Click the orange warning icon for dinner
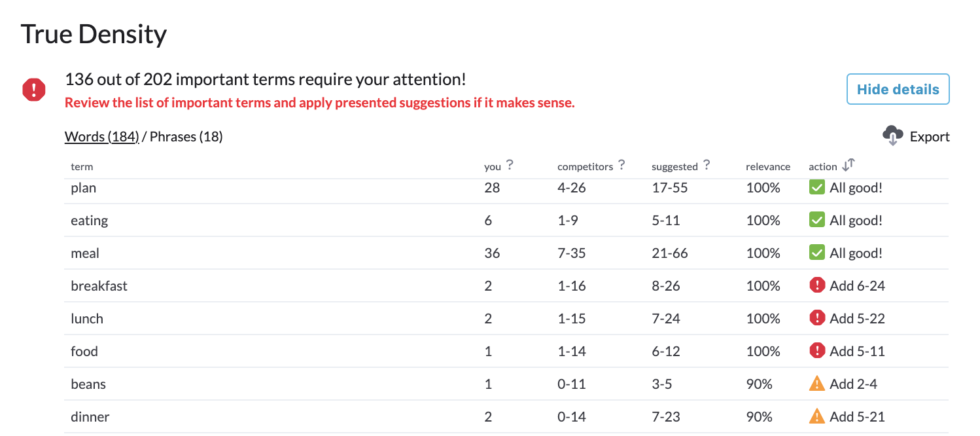This screenshot has width=980, height=436. (x=816, y=416)
